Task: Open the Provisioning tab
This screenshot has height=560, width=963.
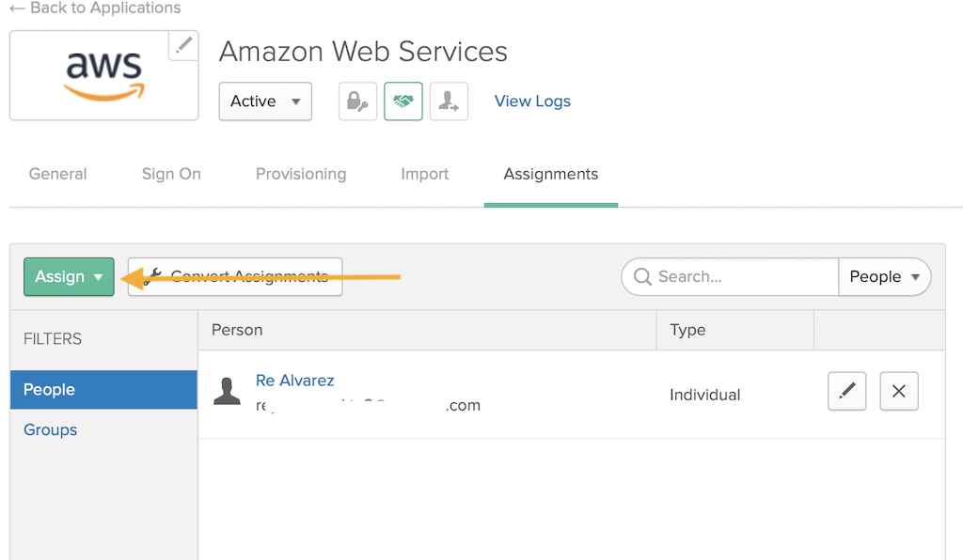Action: pyautogui.click(x=301, y=174)
